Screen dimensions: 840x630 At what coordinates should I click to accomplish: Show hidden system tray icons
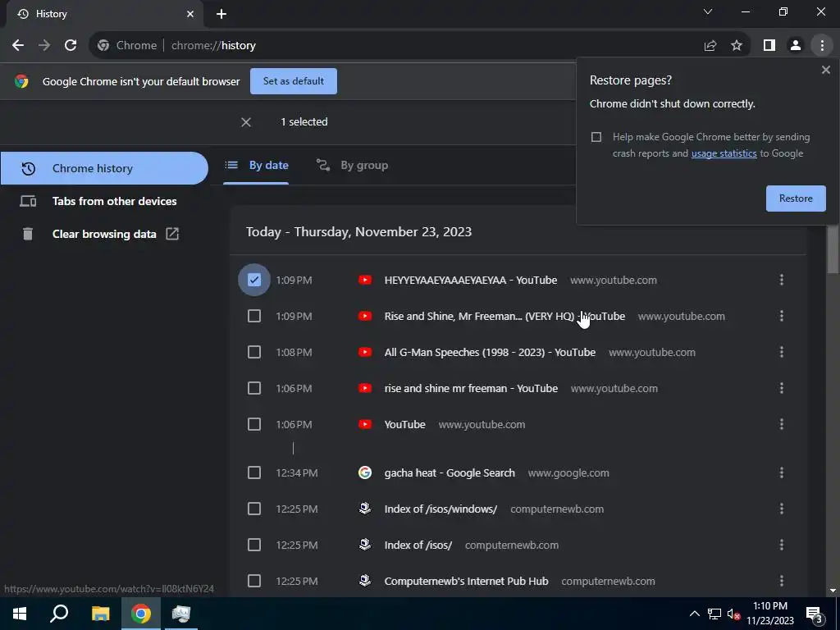coord(694,614)
